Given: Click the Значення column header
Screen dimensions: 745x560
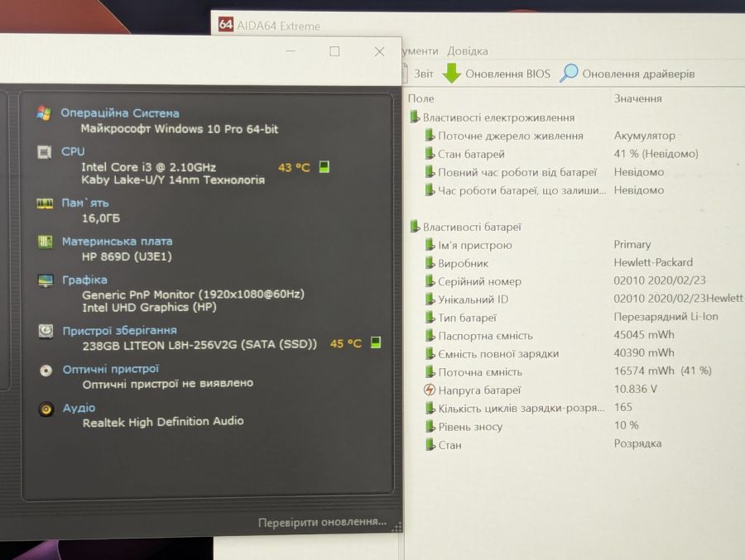Looking at the screenshot, I should [637, 98].
